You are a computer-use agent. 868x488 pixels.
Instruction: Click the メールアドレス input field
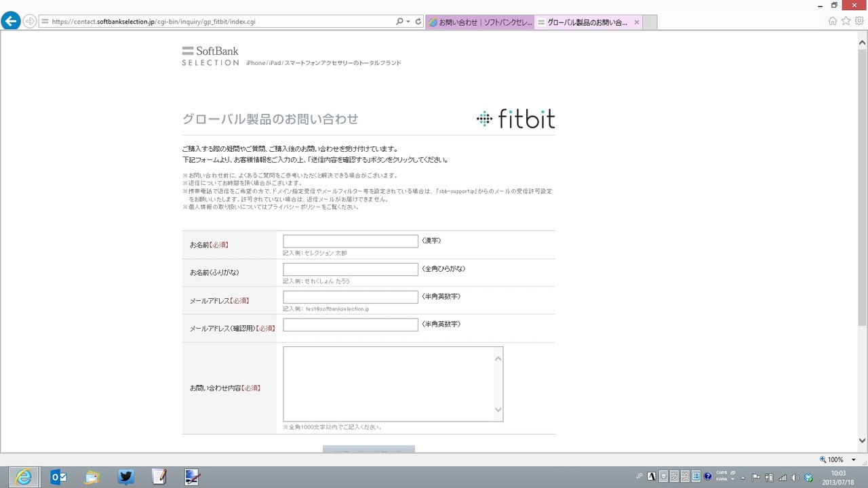351,297
